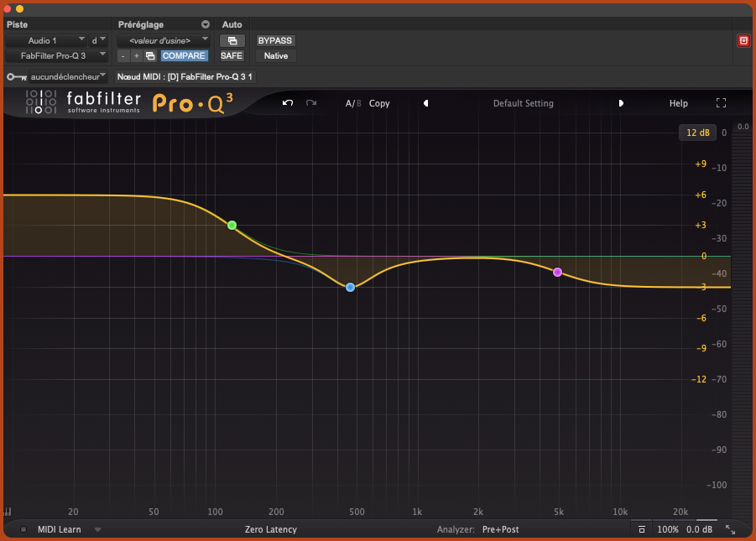The width and height of the screenshot is (756, 541).
Task: Open the Default Setting preset menu
Action: 523,103
